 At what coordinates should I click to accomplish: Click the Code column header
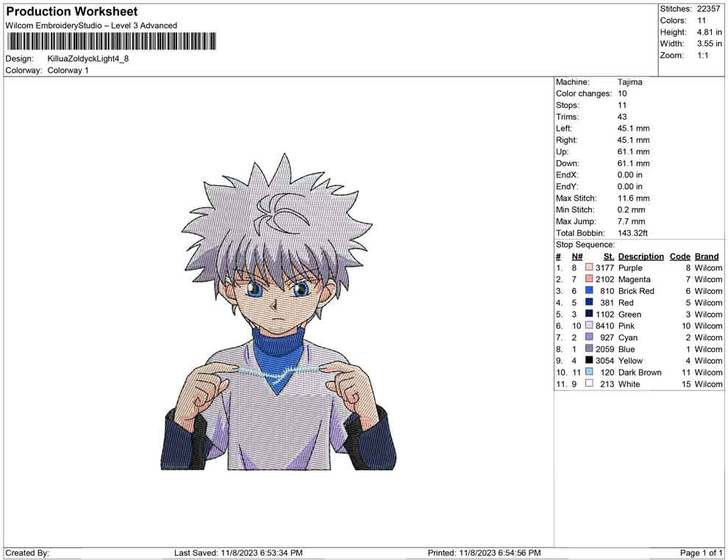pos(679,256)
